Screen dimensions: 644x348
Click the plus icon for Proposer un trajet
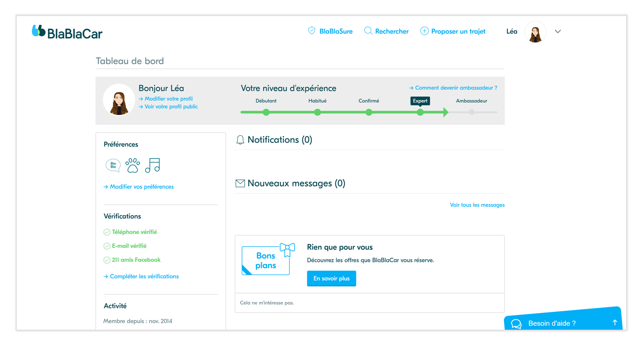tap(424, 31)
